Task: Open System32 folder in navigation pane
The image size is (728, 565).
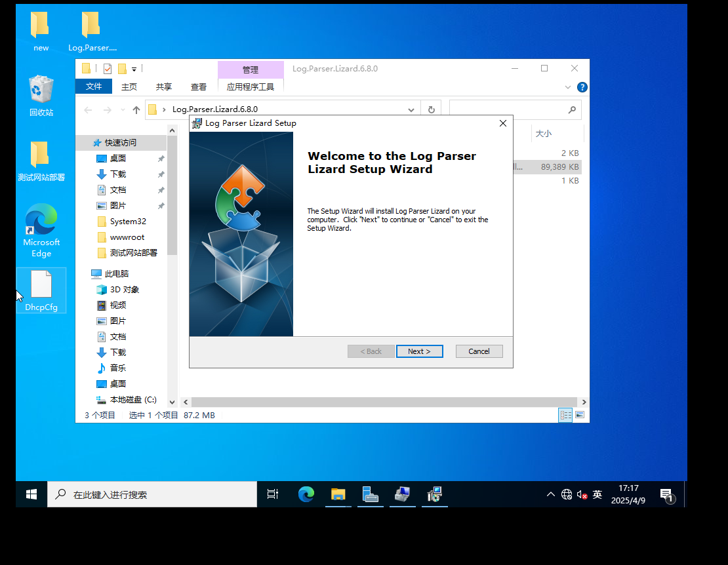Action: (x=128, y=222)
